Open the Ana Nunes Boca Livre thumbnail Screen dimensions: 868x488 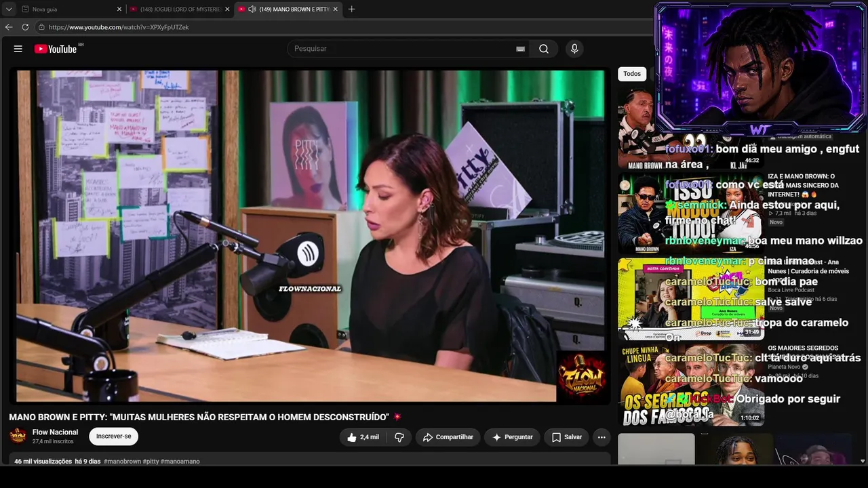[691, 299]
